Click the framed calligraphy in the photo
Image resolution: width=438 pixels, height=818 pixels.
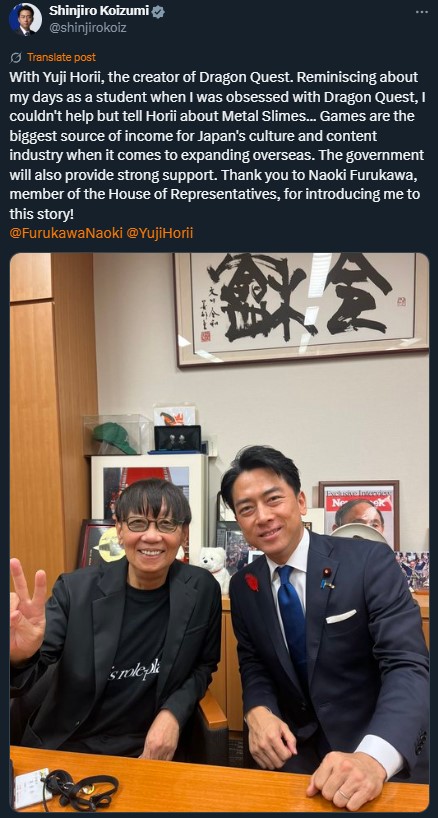(x=302, y=309)
